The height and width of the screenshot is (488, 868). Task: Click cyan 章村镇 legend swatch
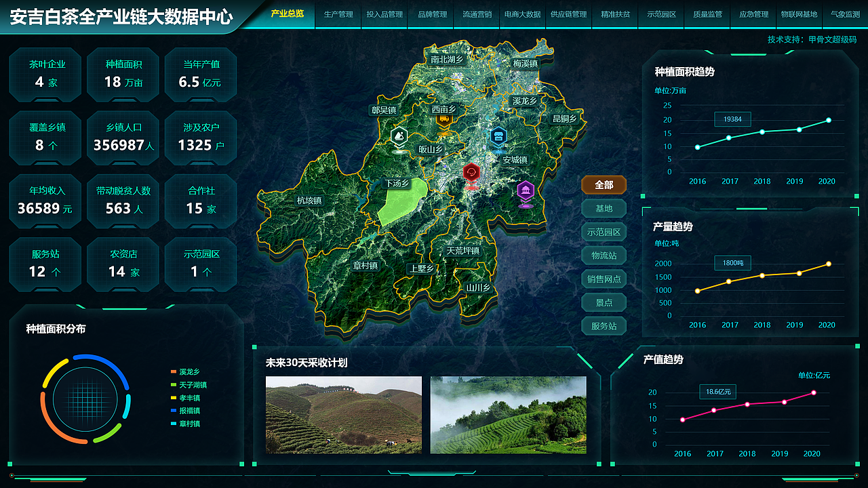[174, 424]
